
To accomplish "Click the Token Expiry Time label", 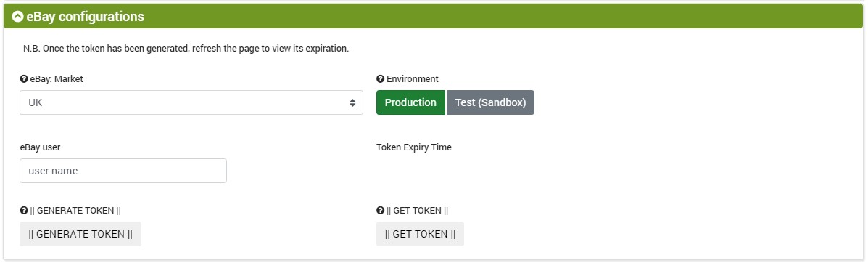I will pos(414,147).
